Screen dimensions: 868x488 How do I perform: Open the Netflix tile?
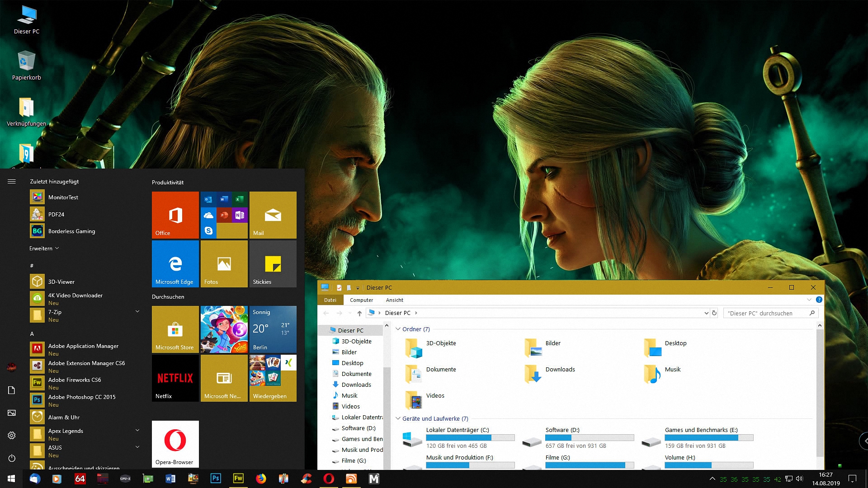[x=175, y=378]
